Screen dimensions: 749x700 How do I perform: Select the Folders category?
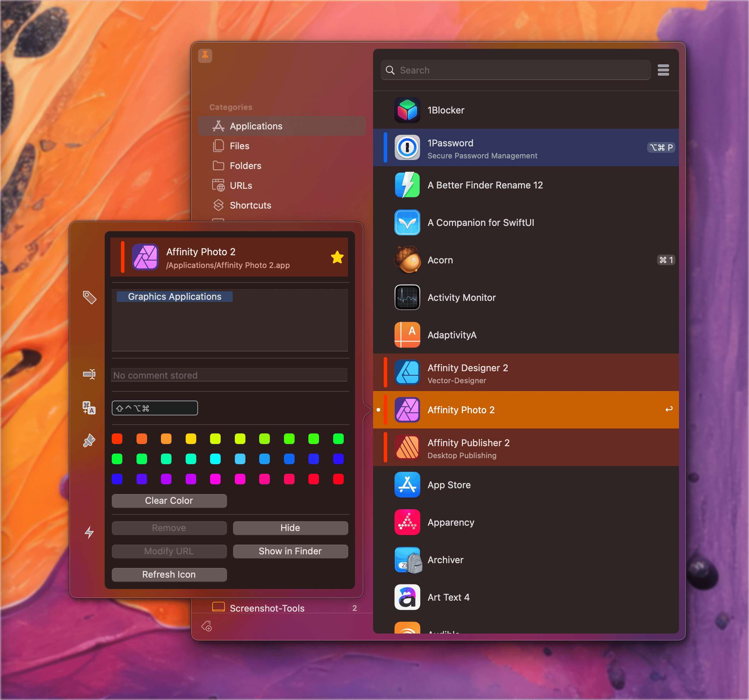282,166
